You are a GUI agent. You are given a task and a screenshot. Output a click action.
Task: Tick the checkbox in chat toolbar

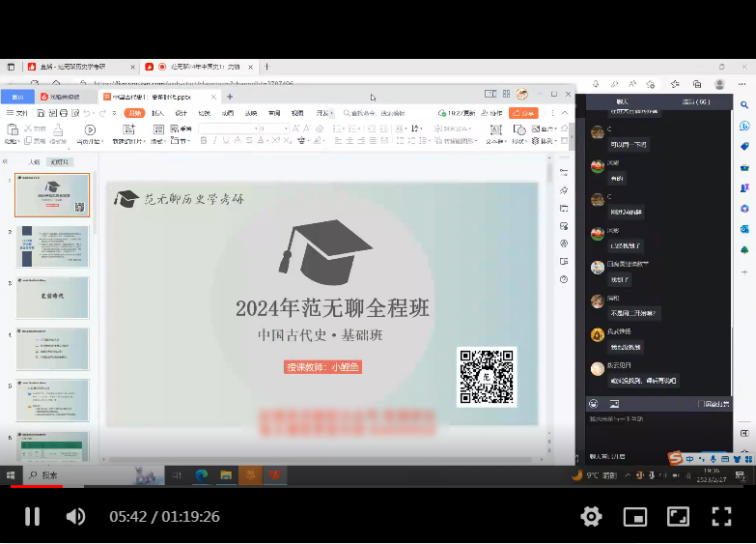tap(701, 404)
